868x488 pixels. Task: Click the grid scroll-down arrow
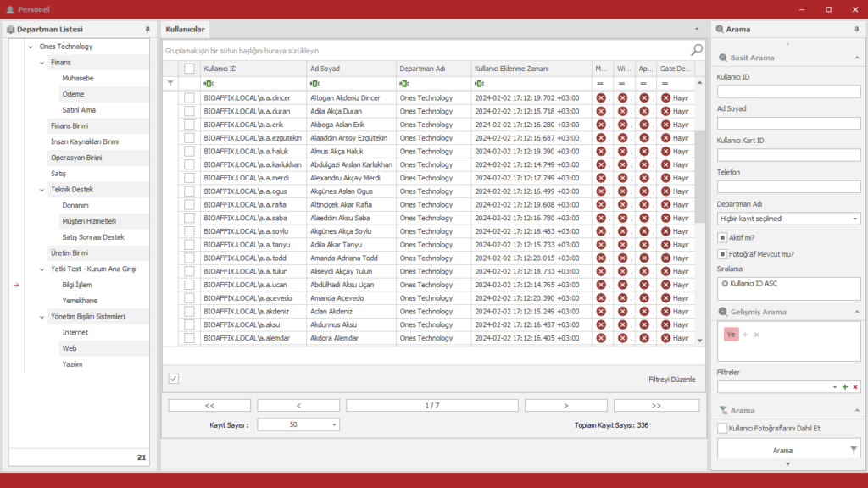(x=699, y=341)
